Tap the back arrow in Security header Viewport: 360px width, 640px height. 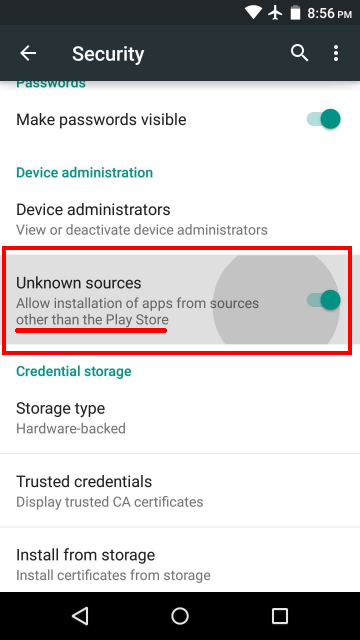[28, 53]
